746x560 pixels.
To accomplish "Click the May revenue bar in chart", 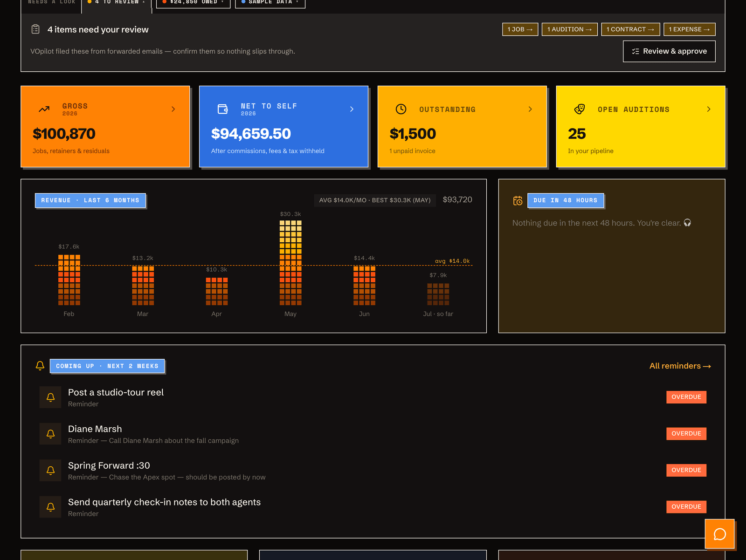I will click(x=290, y=263).
